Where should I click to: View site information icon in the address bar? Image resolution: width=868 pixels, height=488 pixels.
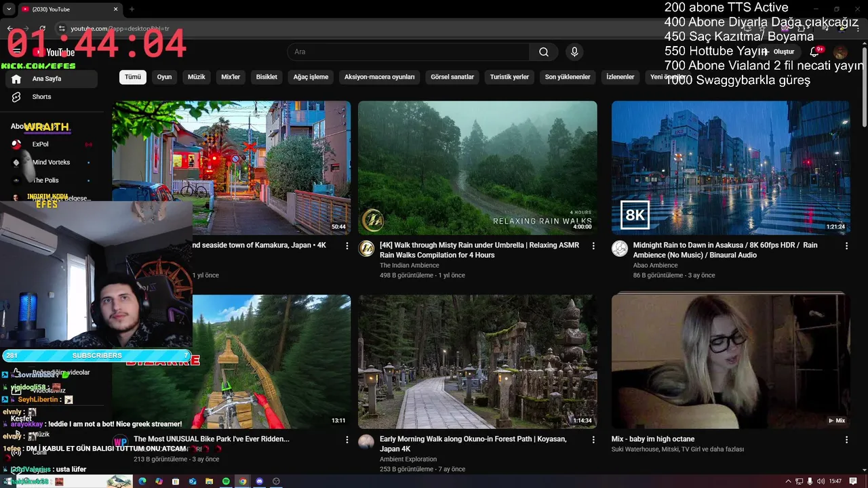(62, 28)
